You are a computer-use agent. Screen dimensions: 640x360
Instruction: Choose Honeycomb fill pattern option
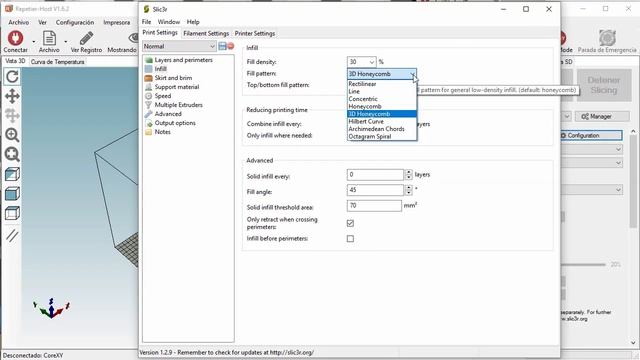[382, 107]
